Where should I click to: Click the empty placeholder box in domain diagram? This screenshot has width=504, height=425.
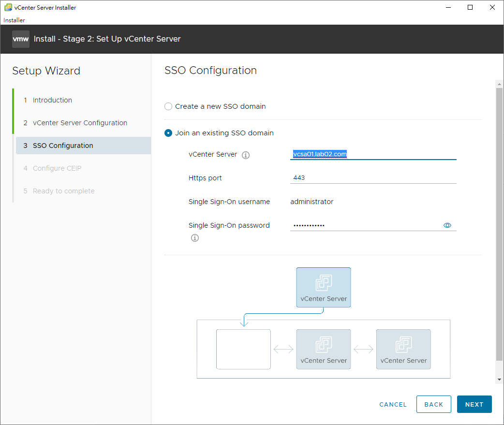click(x=243, y=349)
